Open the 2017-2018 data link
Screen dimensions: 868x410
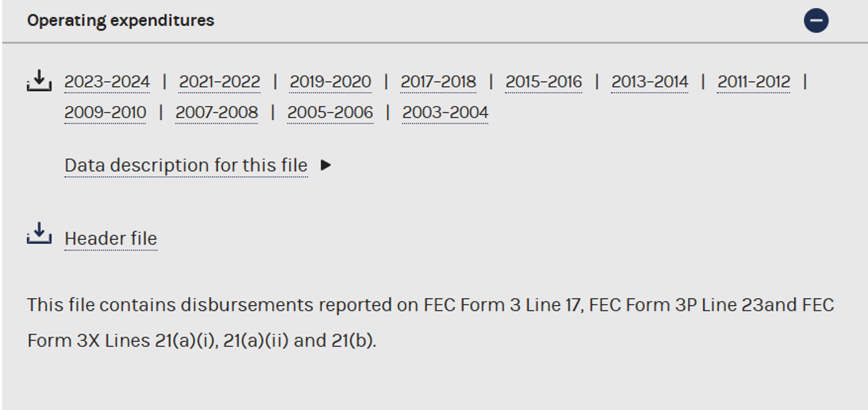(x=439, y=81)
